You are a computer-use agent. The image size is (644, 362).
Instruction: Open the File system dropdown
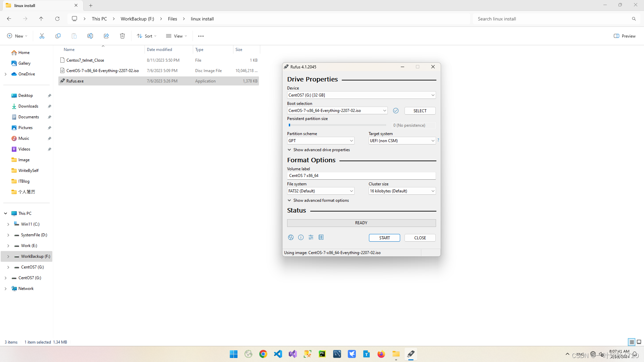321,191
